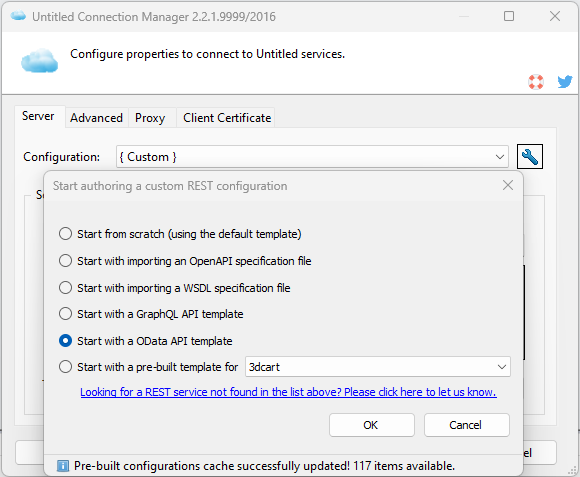Click the cloud logo in header
The width and height of the screenshot is (580, 477).
coord(40,60)
